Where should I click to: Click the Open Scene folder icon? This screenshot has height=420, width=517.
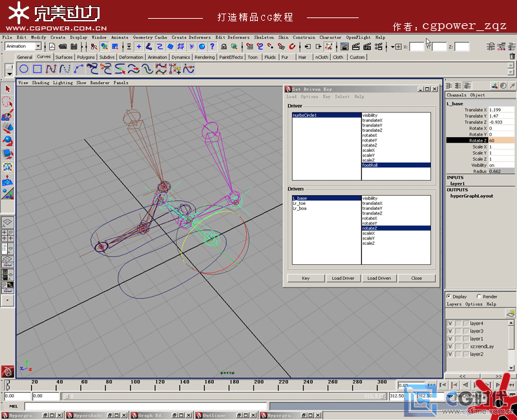click(63, 47)
